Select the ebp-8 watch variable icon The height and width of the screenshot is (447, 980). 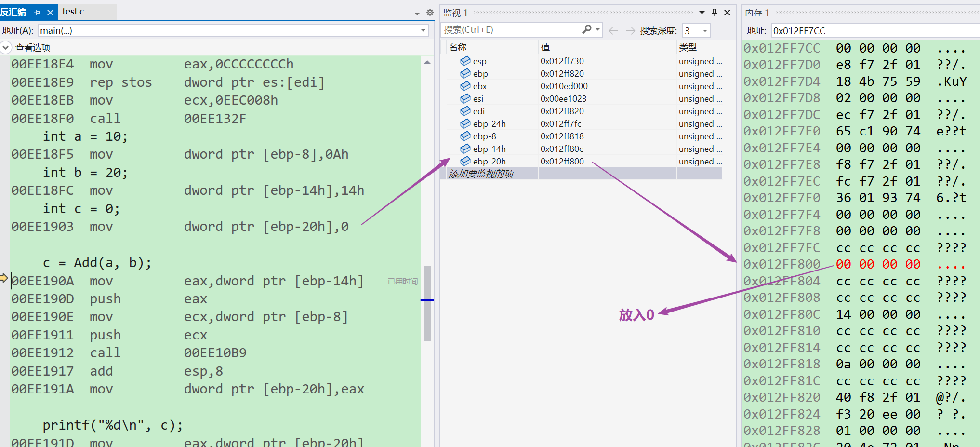(465, 136)
